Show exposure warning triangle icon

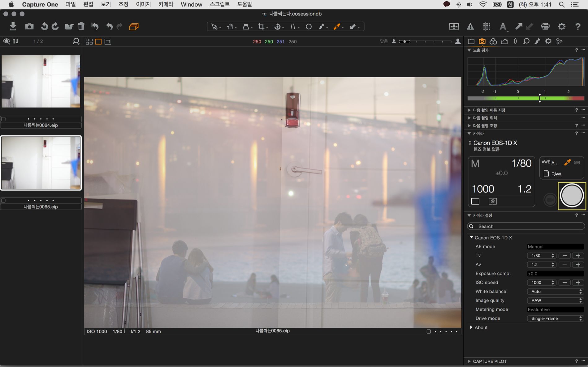click(470, 27)
